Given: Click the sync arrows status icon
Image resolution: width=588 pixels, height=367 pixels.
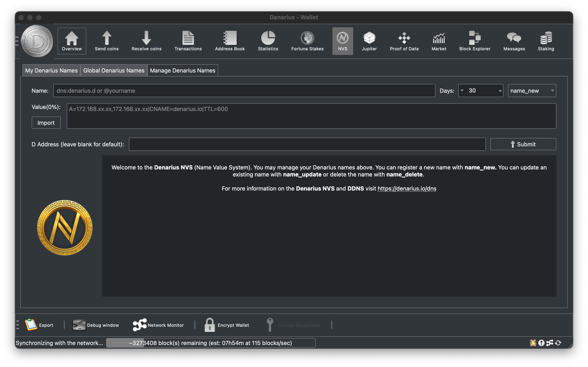Looking at the screenshot, I should click(x=558, y=343).
